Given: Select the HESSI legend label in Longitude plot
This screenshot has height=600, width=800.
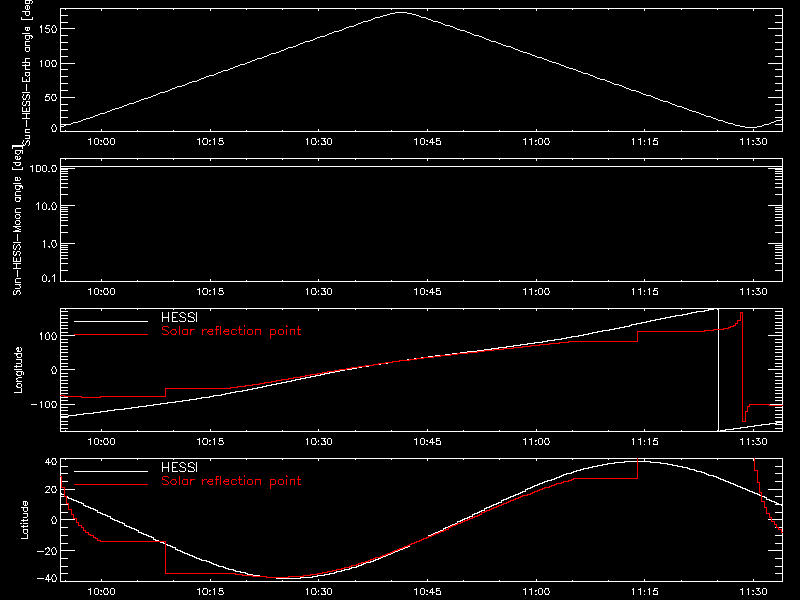Looking at the screenshot, I should 179,318.
